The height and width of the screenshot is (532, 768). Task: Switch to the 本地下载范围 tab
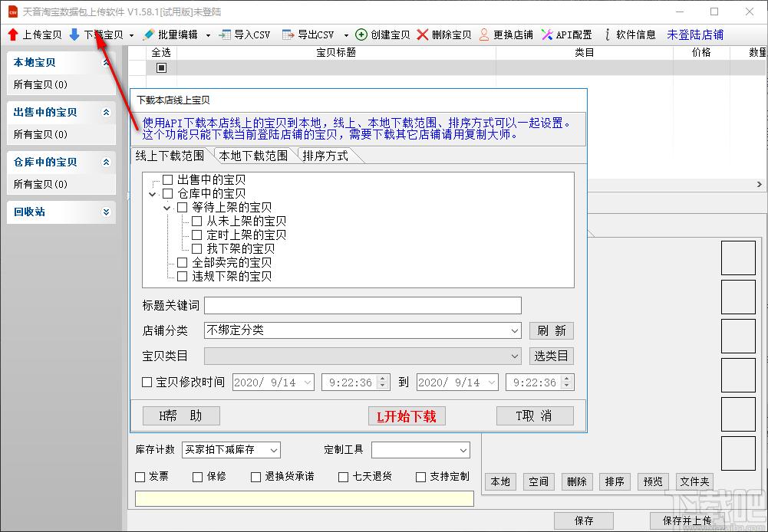[253, 156]
